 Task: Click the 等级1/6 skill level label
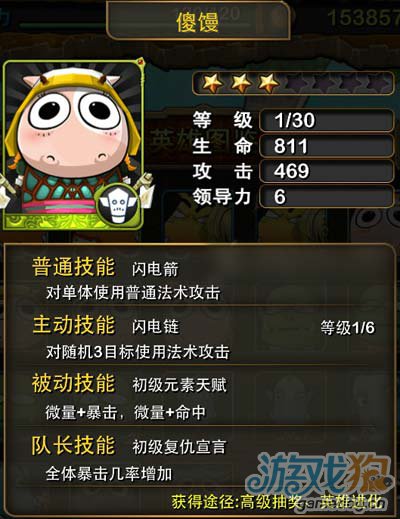coord(348,328)
